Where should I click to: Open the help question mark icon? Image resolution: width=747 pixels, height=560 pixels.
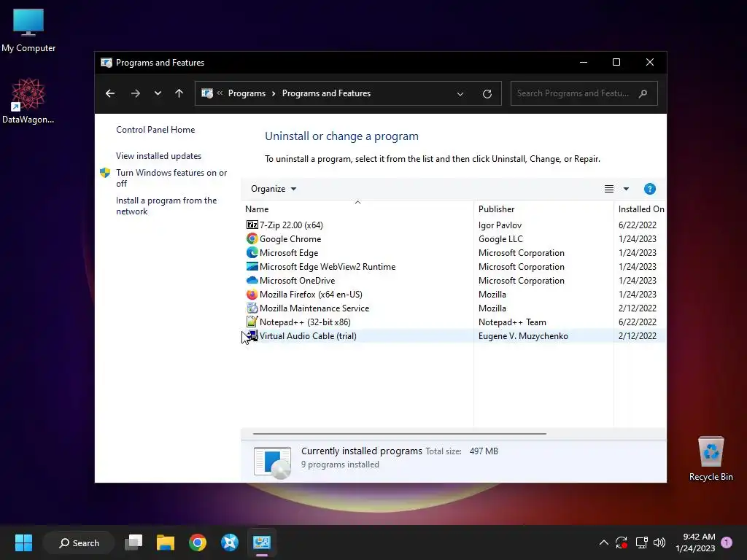(x=649, y=189)
